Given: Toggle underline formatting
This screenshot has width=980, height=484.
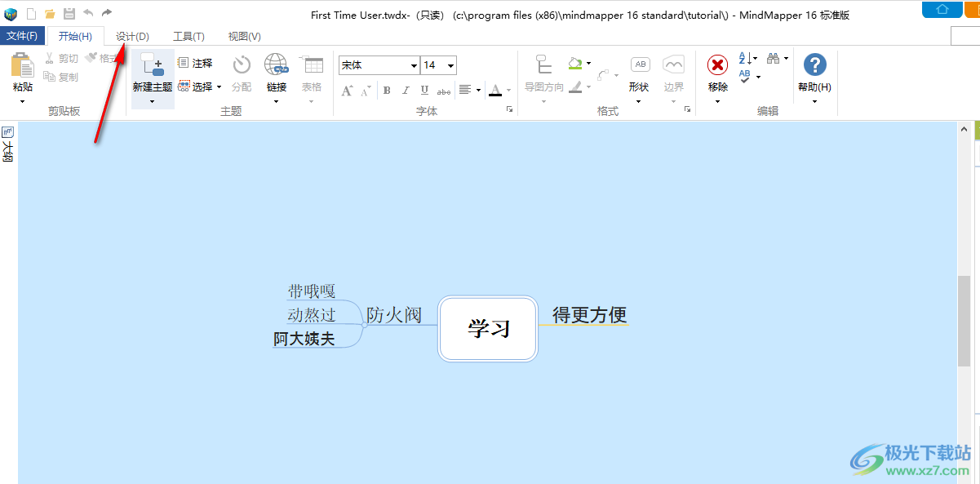Looking at the screenshot, I should pos(425,91).
